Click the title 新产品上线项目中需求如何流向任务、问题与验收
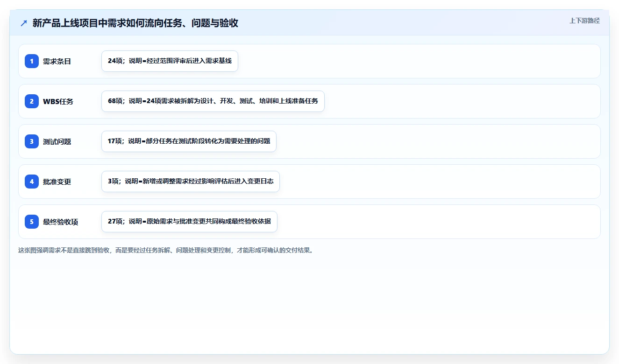Viewport: 619px width, 364px height. (135, 23)
